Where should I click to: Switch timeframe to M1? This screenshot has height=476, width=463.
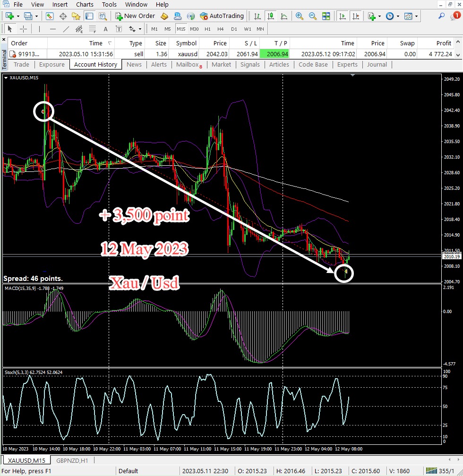pos(154,29)
